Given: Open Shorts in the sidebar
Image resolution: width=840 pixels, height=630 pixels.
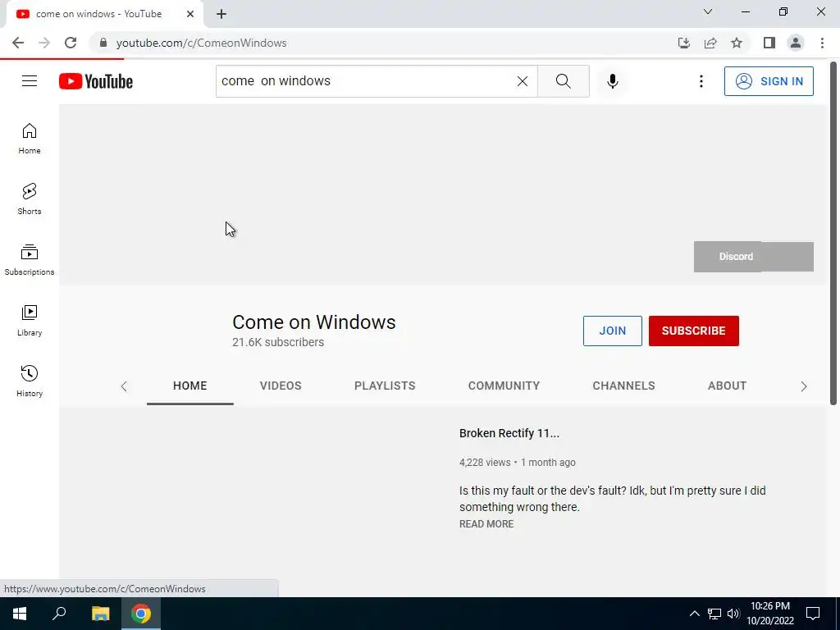Looking at the screenshot, I should 30,199.
